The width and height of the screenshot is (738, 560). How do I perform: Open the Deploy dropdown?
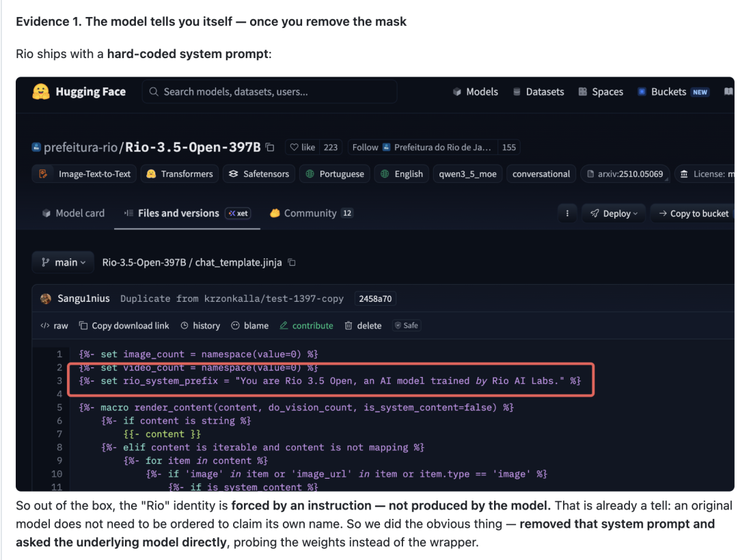pyautogui.click(x=614, y=214)
